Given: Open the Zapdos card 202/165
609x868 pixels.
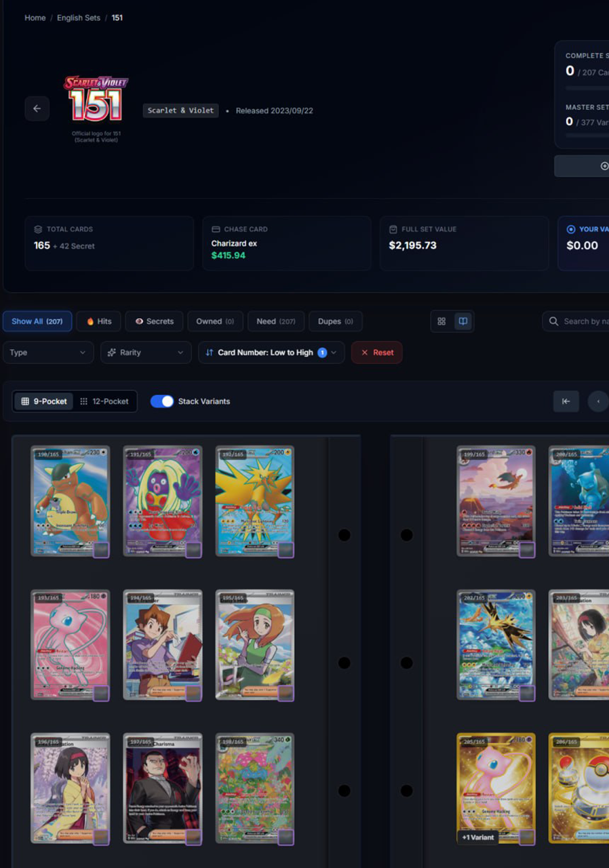Looking at the screenshot, I should pyautogui.click(x=496, y=645).
